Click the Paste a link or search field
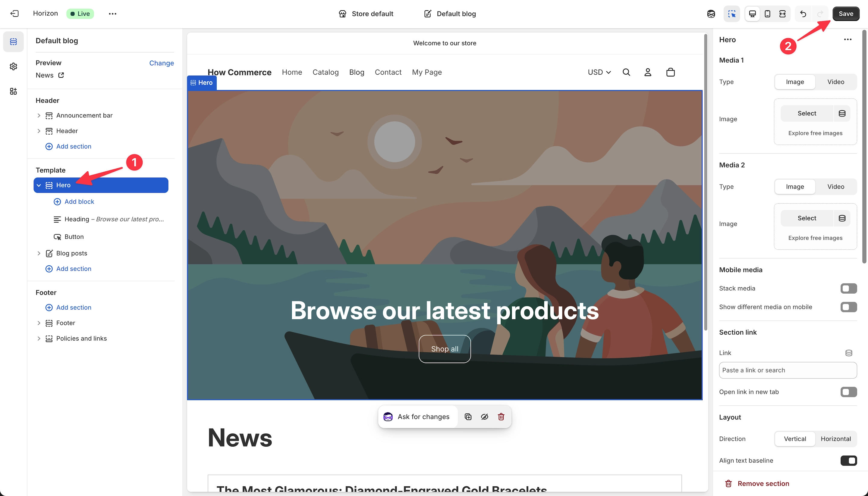The image size is (868, 496). 788,370
